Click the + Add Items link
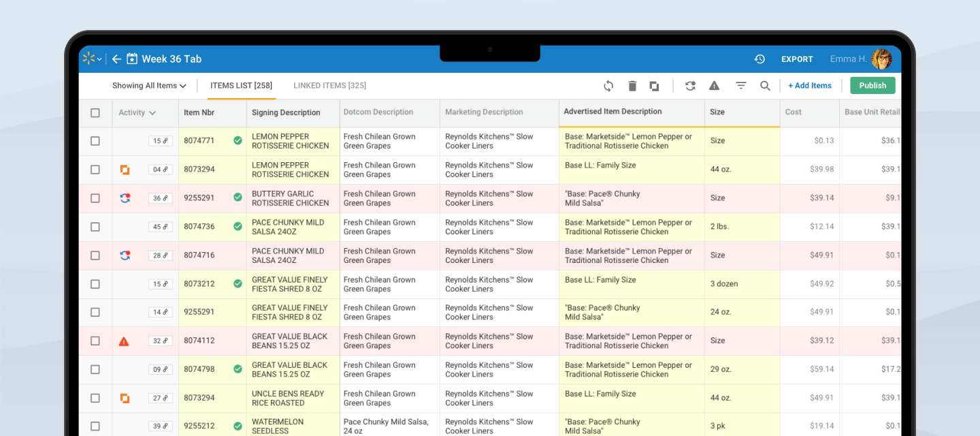This screenshot has height=436, width=980. click(810, 86)
